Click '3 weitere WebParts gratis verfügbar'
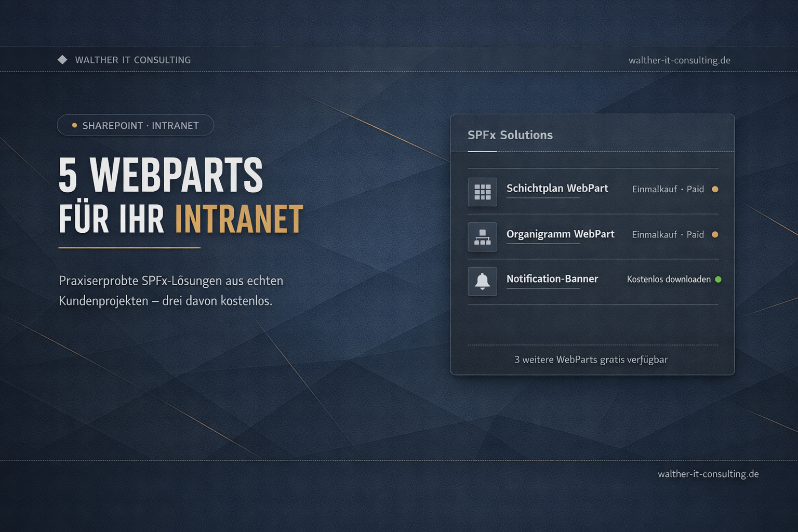Image resolution: width=798 pixels, height=532 pixels. 591,360
